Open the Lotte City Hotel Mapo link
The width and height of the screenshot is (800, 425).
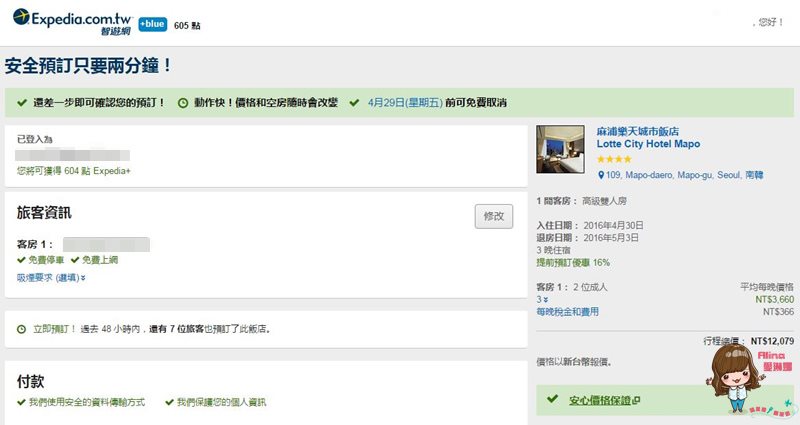(648, 144)
